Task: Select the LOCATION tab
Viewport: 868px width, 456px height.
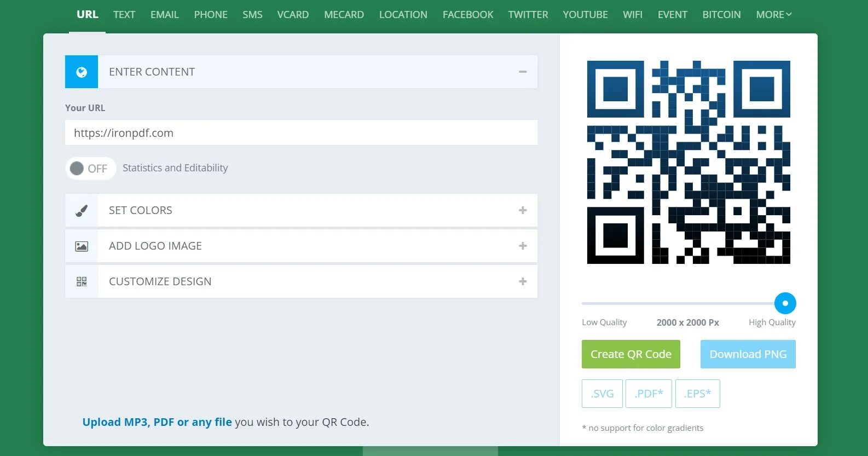Action: (x=403, y=15)
